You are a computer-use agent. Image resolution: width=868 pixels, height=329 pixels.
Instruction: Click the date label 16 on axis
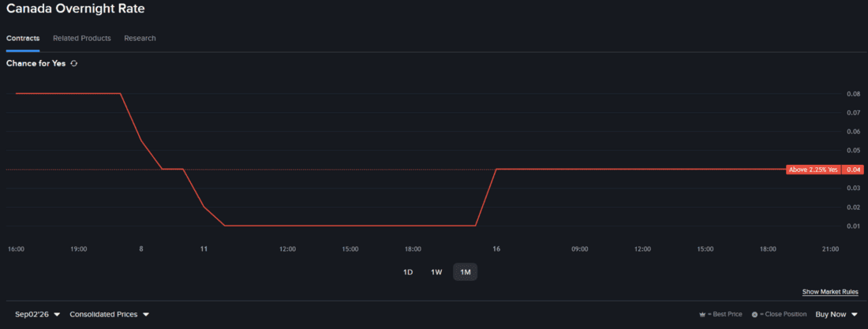496,249
